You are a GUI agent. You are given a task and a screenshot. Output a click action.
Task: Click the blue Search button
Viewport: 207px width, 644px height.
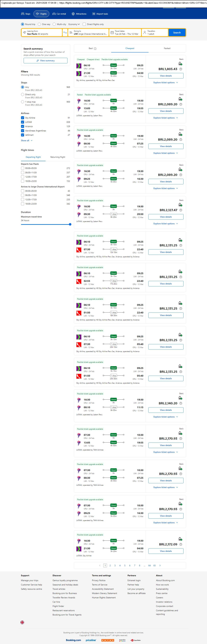[x=177, y=33]
